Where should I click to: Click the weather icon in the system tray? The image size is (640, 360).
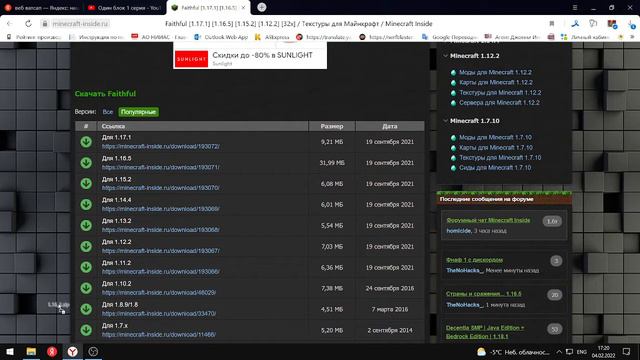click(482, 352)
